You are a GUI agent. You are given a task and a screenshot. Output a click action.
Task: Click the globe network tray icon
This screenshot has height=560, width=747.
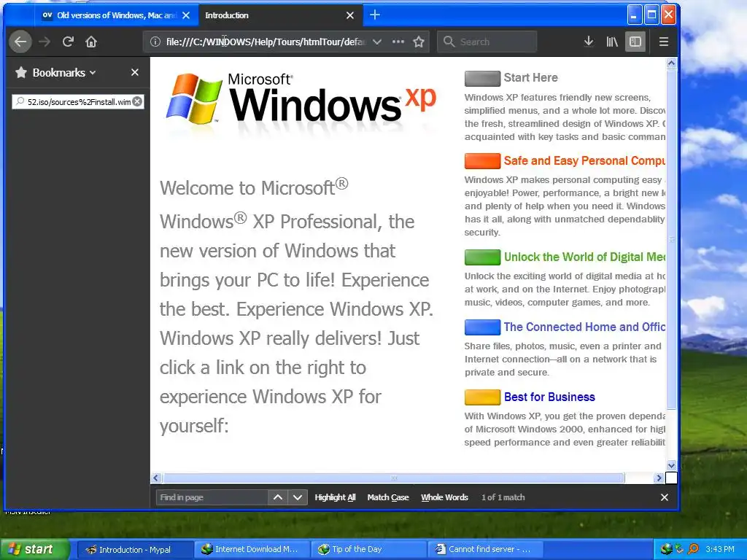point(665,549)
